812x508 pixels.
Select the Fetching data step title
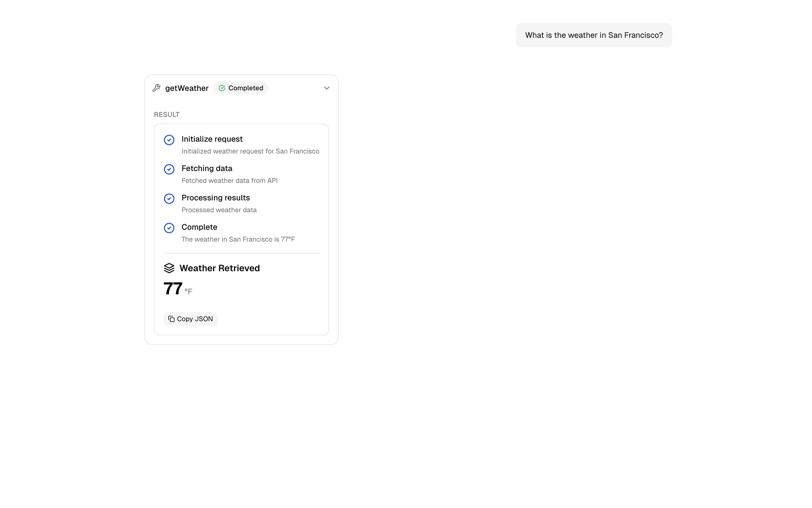[207, 168]
